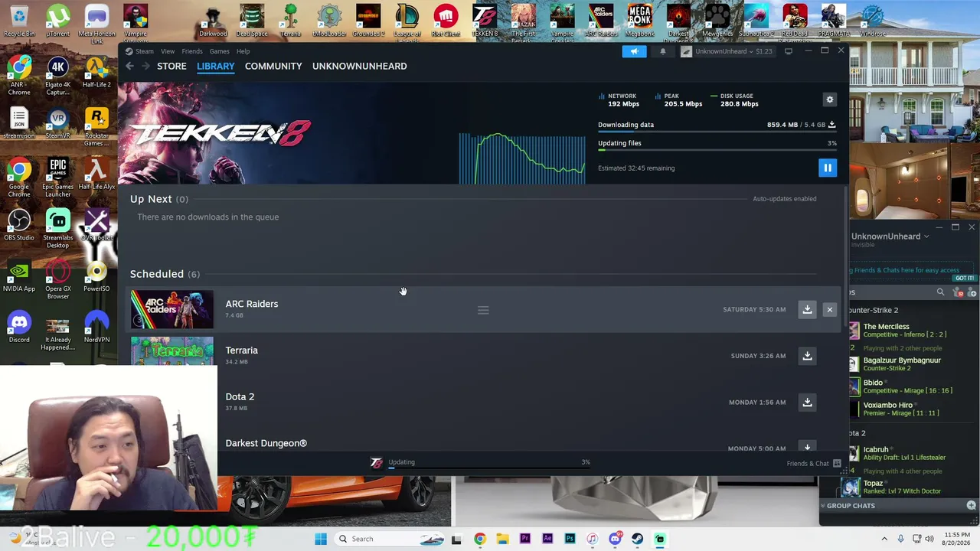The image size is (980, 551).
Task: Download Dota 2 update now
Action: point(807,402)
